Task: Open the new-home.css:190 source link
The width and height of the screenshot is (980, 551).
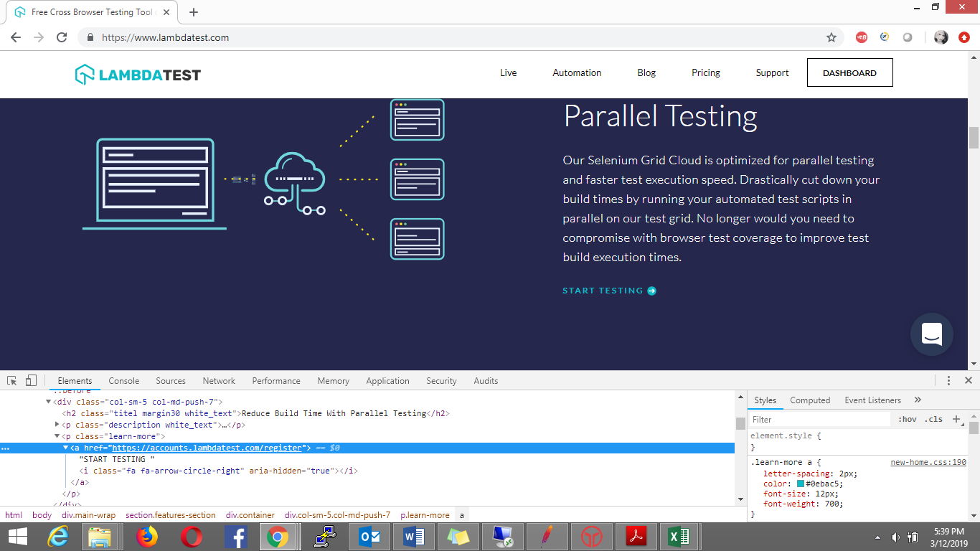Action: coord(928,463)
